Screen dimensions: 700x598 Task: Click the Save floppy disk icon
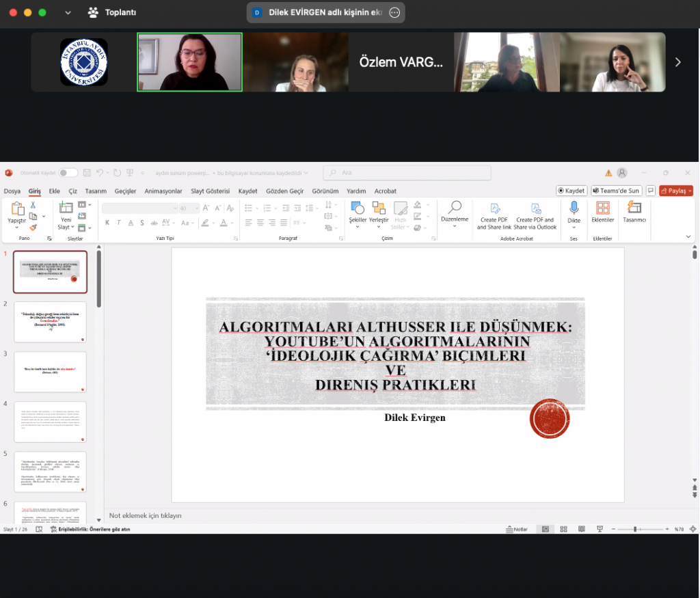(87, 173)
